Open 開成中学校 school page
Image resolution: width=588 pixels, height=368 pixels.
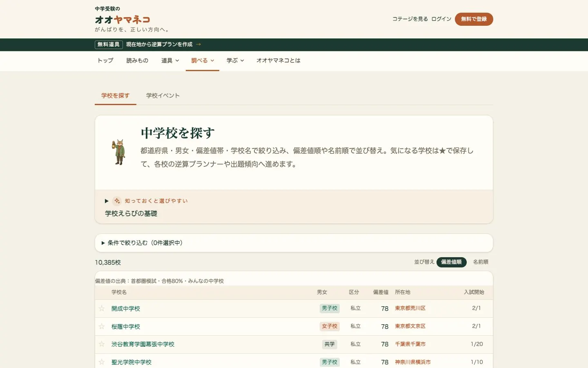[126, 309]
